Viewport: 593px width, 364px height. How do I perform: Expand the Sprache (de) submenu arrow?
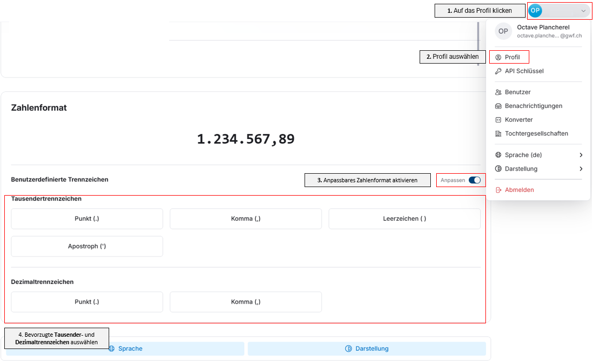581,155
